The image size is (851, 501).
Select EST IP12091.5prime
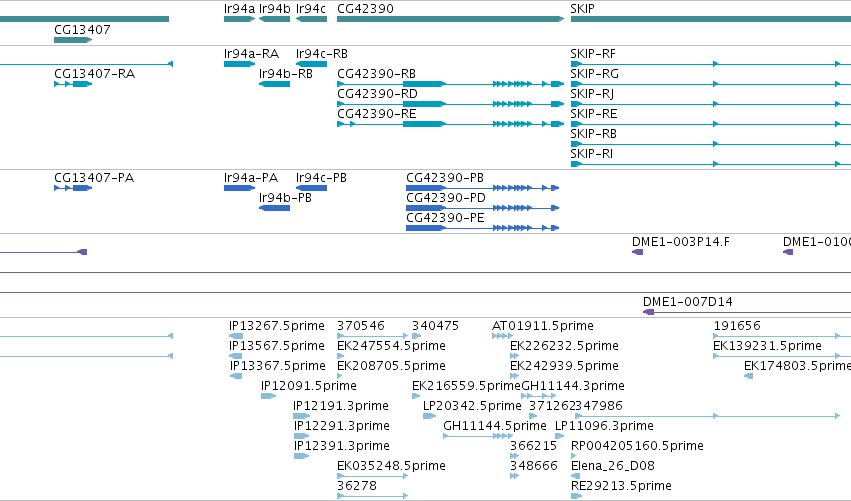[x=269, y=396]
